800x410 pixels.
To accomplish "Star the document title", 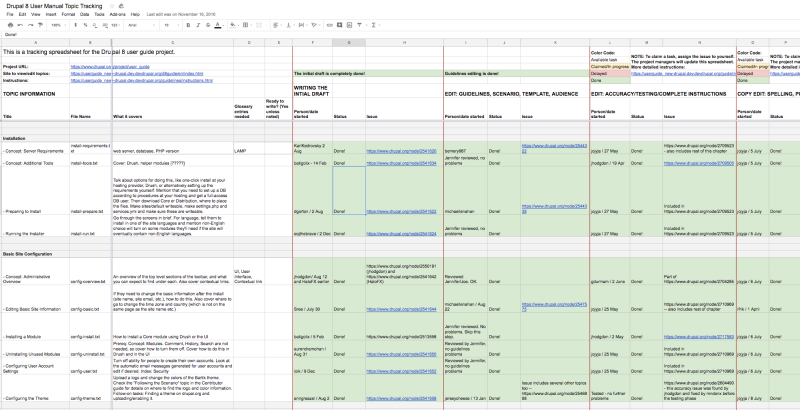I will (x=112, y=6).
